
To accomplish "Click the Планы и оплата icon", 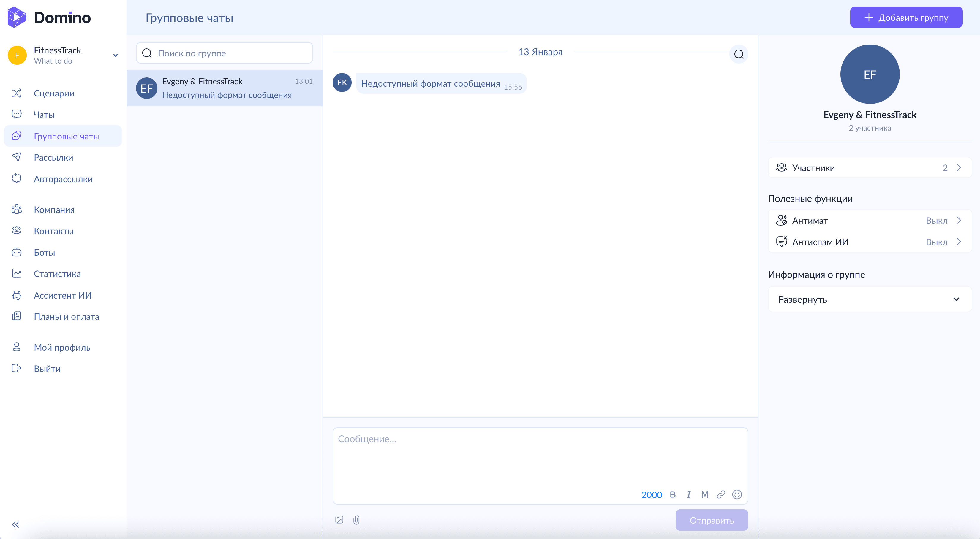I will point(17,316).
